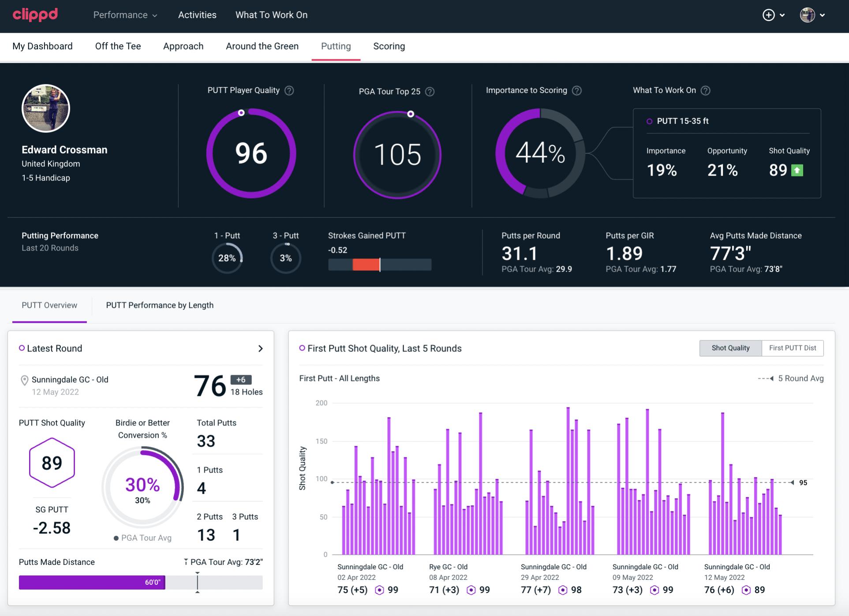Open help for PGA Tour Top 25

[x=430, y=92]
